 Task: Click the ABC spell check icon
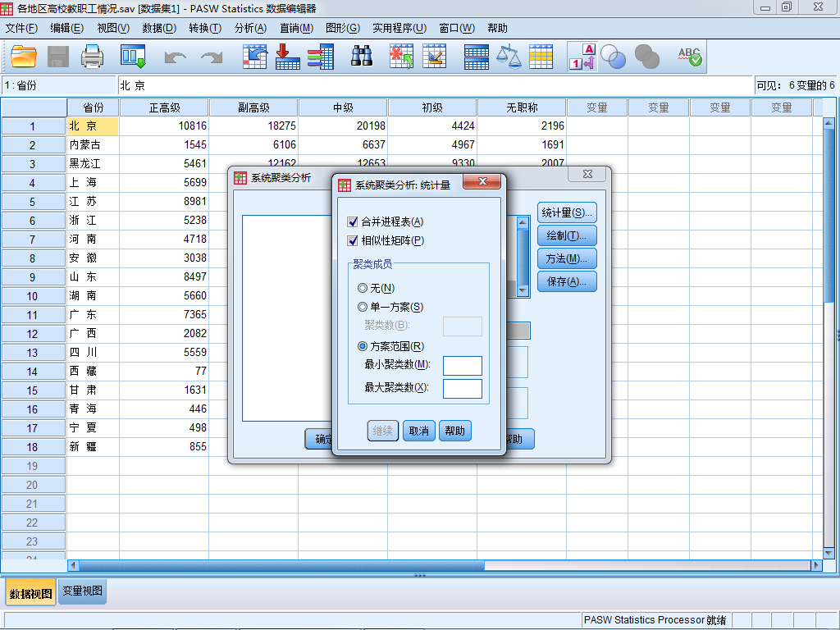689,57
